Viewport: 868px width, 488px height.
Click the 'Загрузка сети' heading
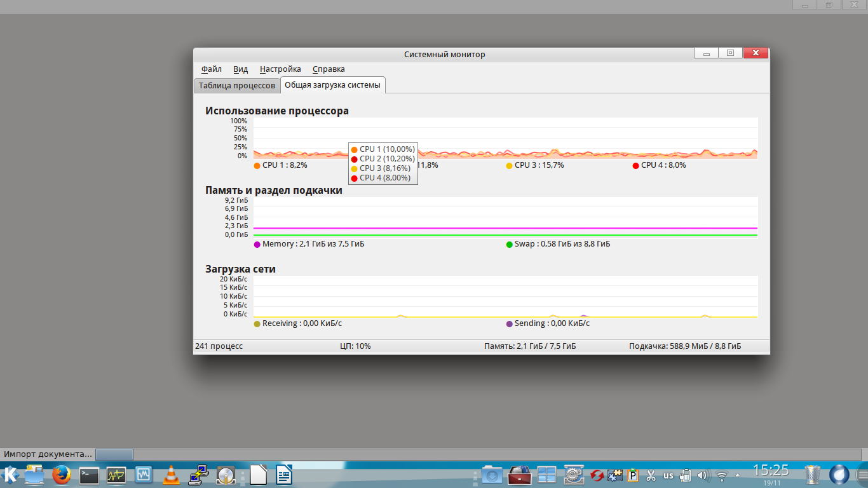240,269
